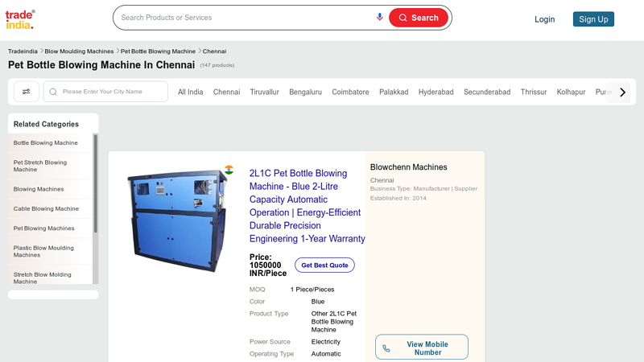Click the Chennai breadcrumb
The image size is (644, 362).
click(x=214, y=51)
